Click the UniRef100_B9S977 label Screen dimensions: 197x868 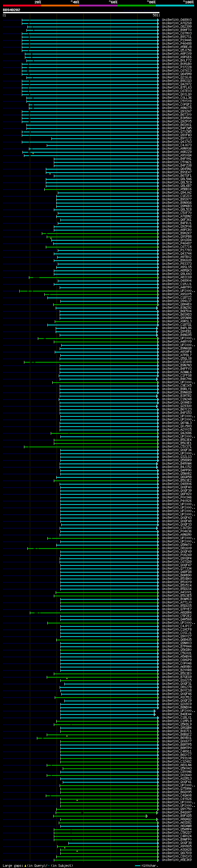pyautogui.click(x=176, y=199)
